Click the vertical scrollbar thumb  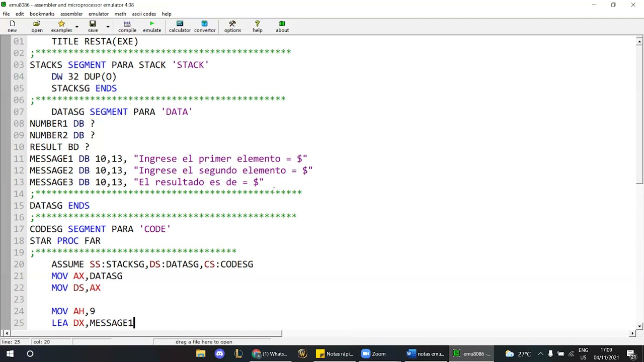pyautogui.click(x=639, y=115)
